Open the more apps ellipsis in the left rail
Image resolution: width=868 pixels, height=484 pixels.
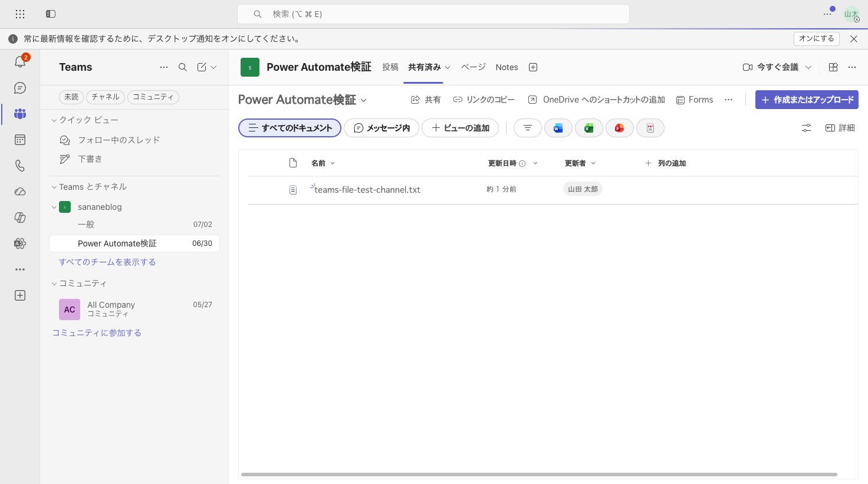pos(20,269)
